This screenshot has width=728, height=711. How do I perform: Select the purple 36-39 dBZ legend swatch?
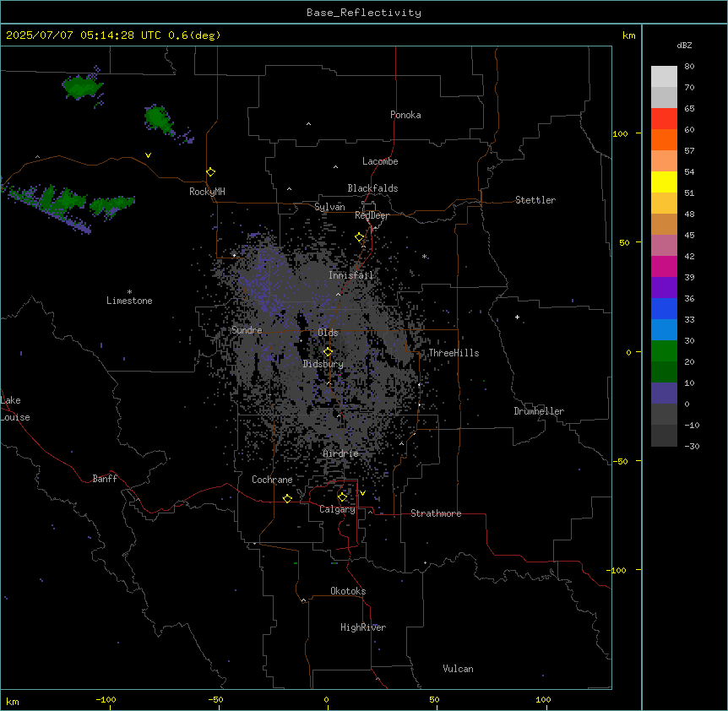664,288
